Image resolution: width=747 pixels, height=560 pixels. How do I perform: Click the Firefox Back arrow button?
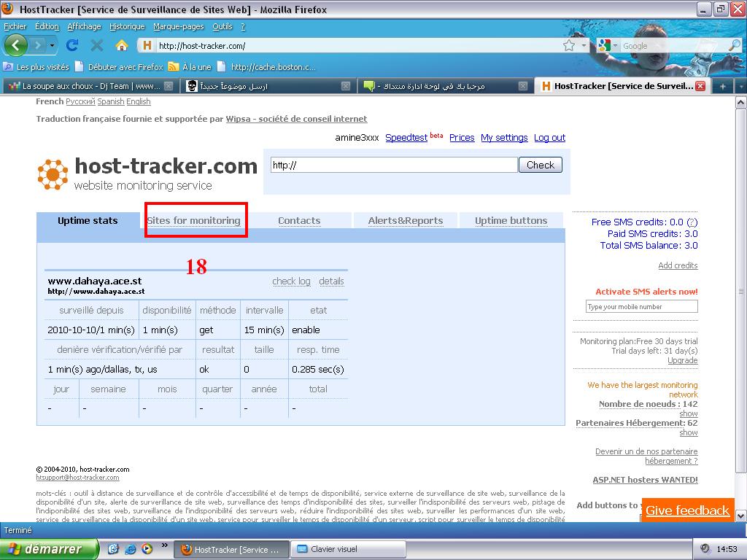click(16, 46)
